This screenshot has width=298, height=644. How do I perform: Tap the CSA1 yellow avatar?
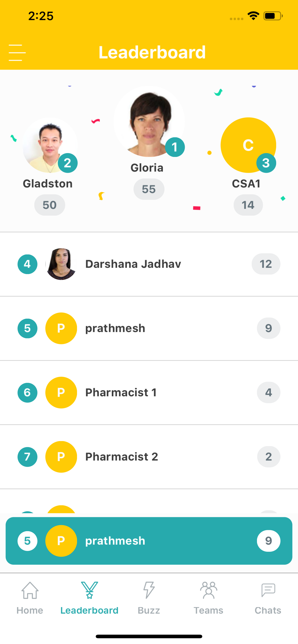pos(248,145)
